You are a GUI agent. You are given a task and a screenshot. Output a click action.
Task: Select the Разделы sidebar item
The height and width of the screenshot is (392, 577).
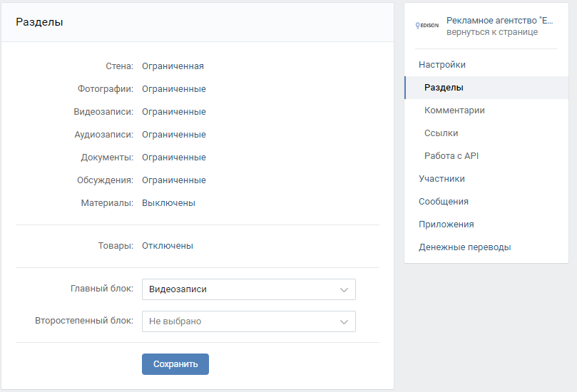[444, 88]
